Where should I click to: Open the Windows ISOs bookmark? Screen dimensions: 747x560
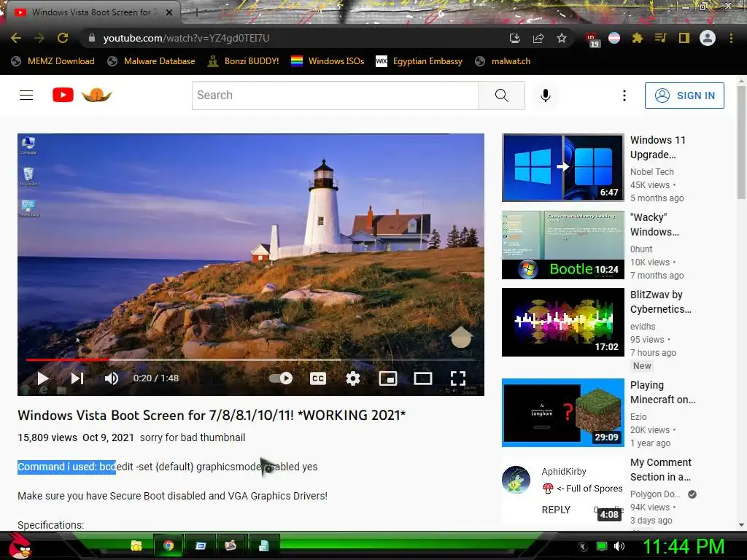click(328, 61)
